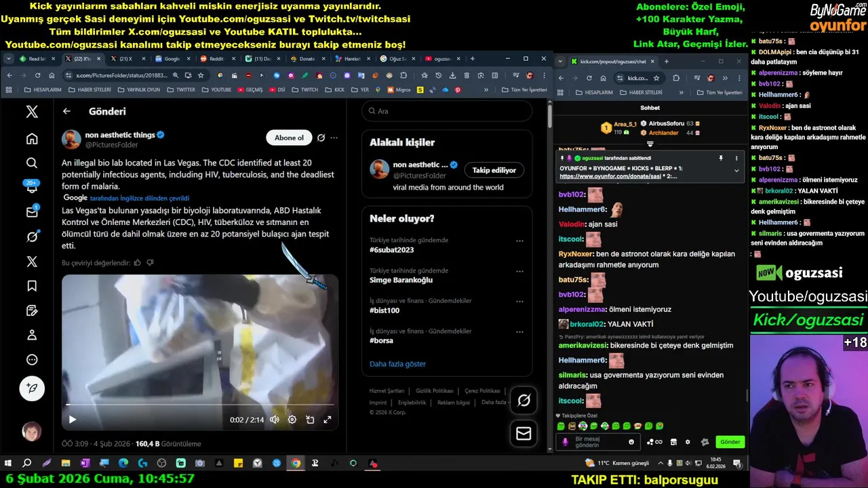This screenshot has width=868, height=488.
Task: Open X messages envelope in sidebar
Action: click(x=32, y=212)
